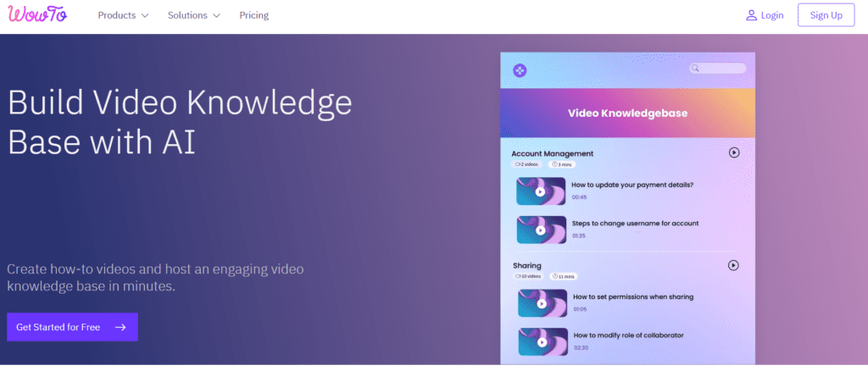868x371 pixels.
Task: Select the Account Management heading
Action: click(553, 153)
